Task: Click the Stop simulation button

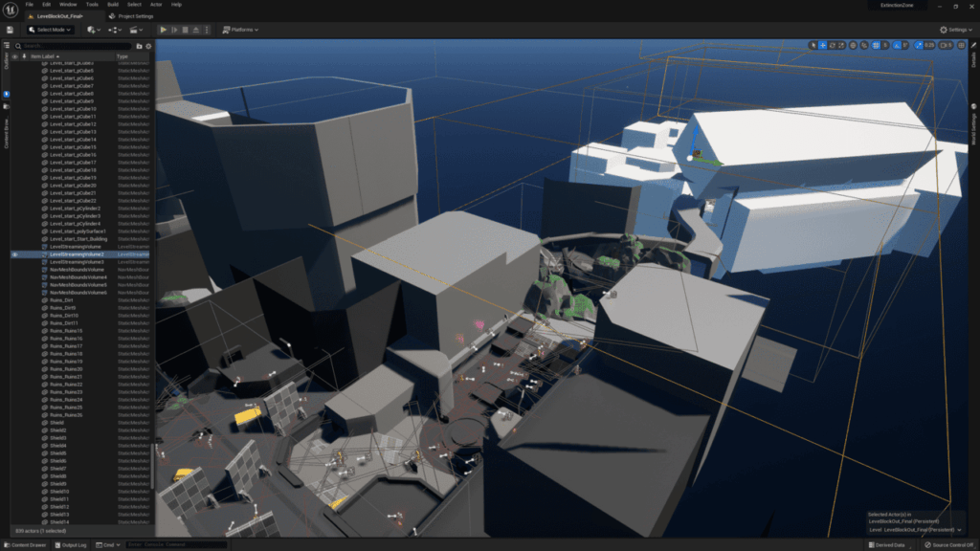Action: pyautogui.click(x=187, y=30)
